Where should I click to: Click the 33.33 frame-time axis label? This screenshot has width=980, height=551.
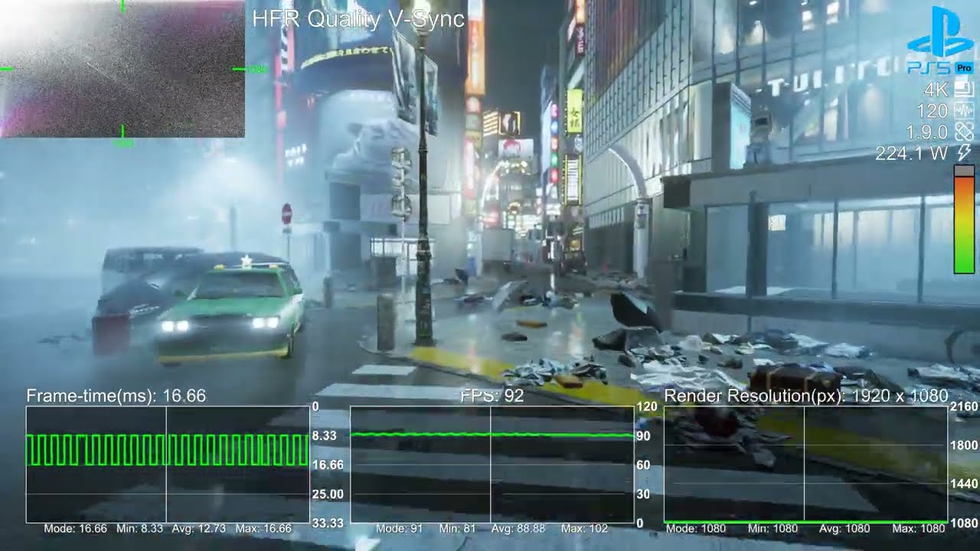[x=328, y=523]
